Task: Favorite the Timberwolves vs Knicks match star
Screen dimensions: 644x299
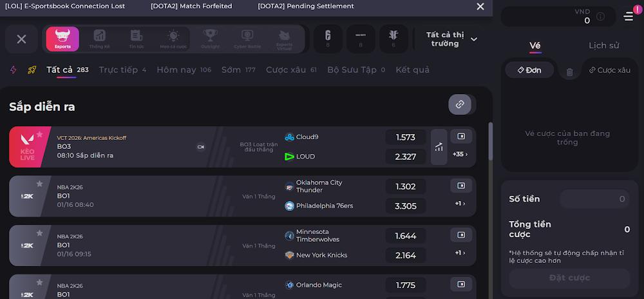Action: pyautogui.click(x=39, y=233)
